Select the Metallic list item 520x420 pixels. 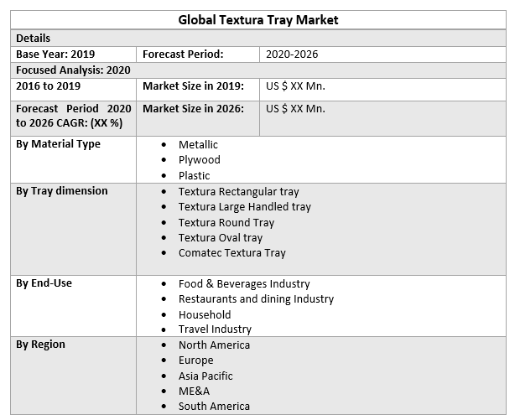[198, 145]
